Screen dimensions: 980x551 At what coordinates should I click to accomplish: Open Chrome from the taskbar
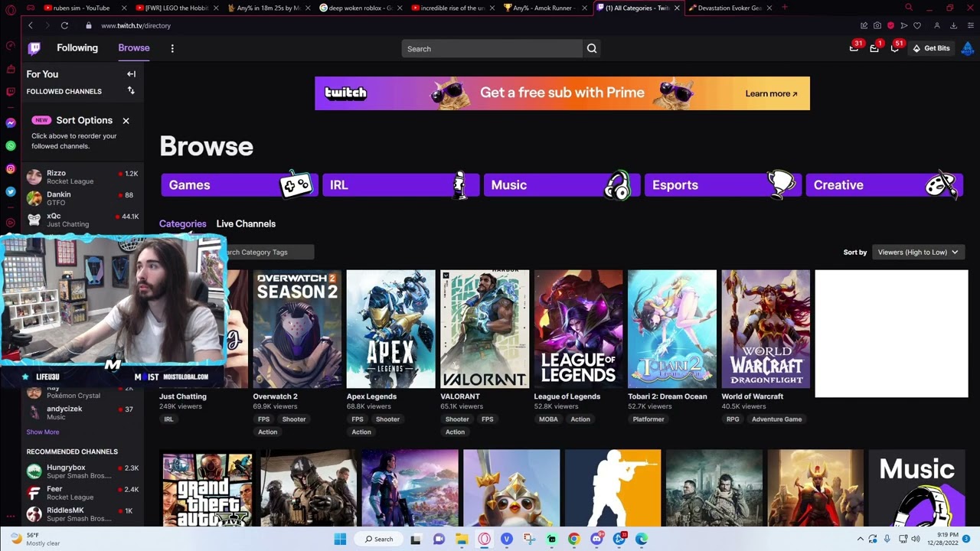point(573,539)
